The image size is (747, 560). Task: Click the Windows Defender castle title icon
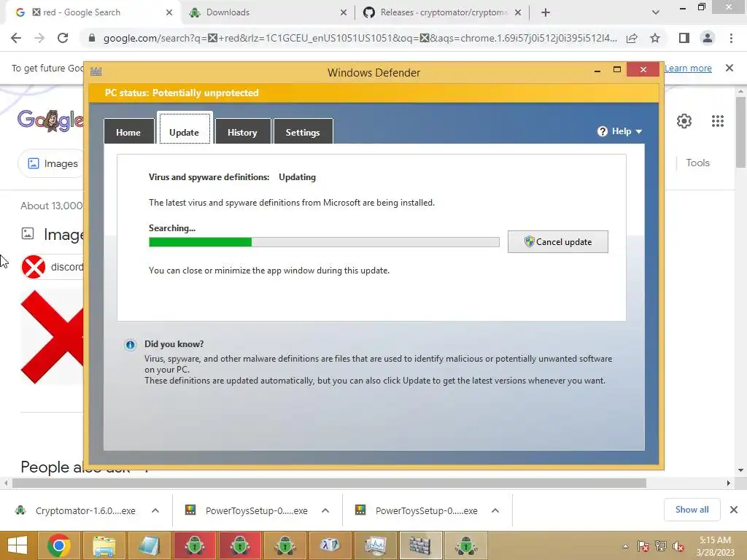[96, 72]
